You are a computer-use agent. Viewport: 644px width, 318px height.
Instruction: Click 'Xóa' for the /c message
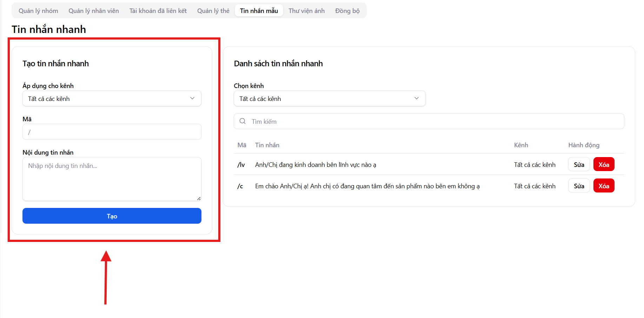tap(604, 186)
